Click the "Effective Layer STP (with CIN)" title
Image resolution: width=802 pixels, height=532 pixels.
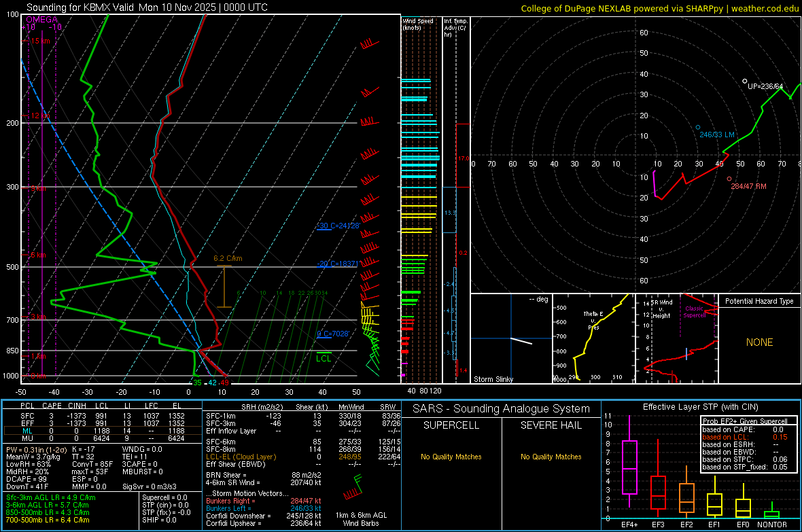pos(700,407)
